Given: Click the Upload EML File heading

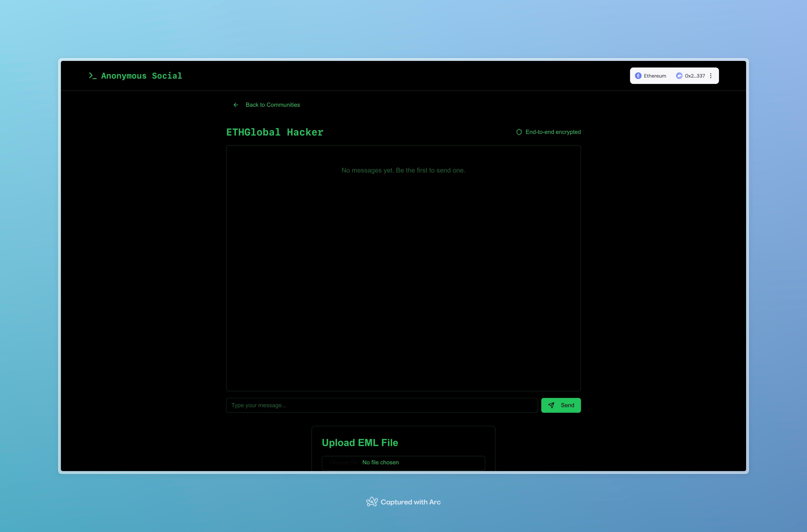Looking at the screenshot, I should [360, 442].
